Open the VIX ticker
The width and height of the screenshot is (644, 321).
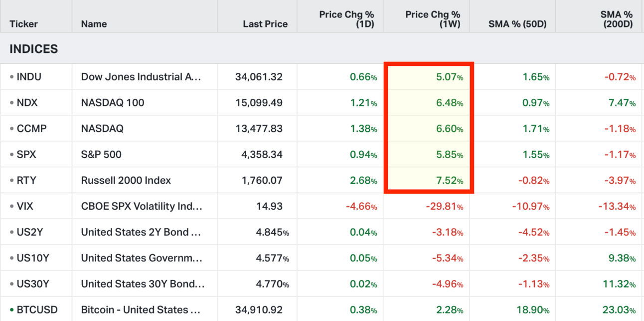tap(25, 206)
